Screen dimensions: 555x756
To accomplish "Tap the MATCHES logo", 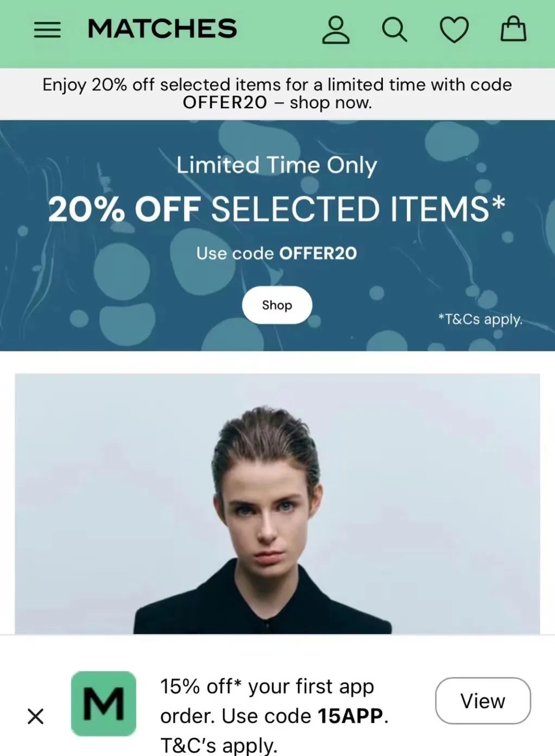I will (162, 29).
